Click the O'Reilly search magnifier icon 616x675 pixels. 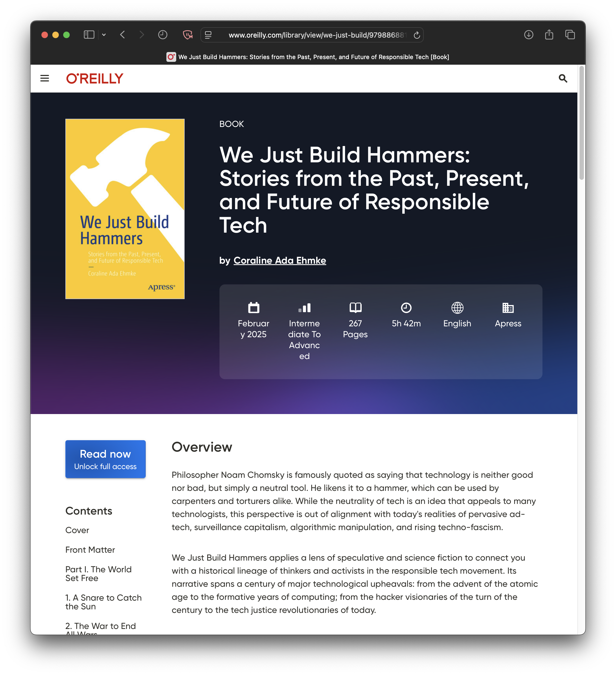(x=563, y=78)
